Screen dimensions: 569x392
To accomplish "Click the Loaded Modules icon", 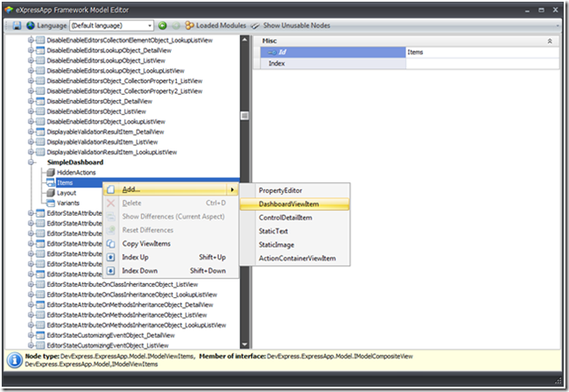I will click(x=189, y=26).
